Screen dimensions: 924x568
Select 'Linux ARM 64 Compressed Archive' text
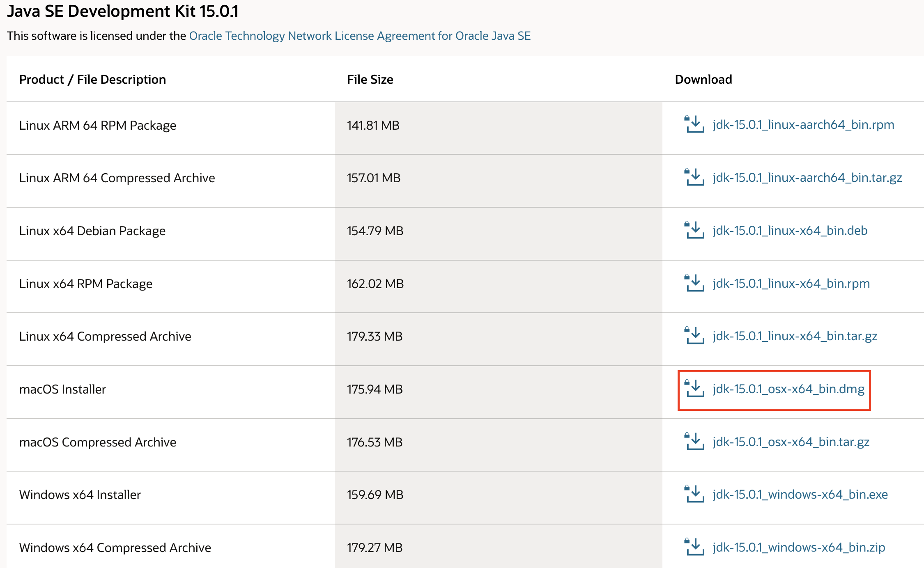pyautogui.click(x=117, y=178)
